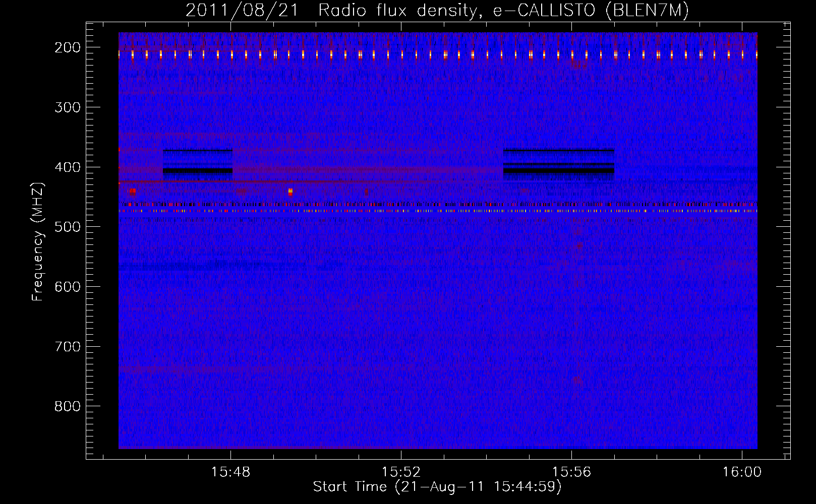The image size is (816, 504).
Task: Click the 'Frequency (MHZ)' axis label
Action: pyautogui.click(x=38, y=241)
